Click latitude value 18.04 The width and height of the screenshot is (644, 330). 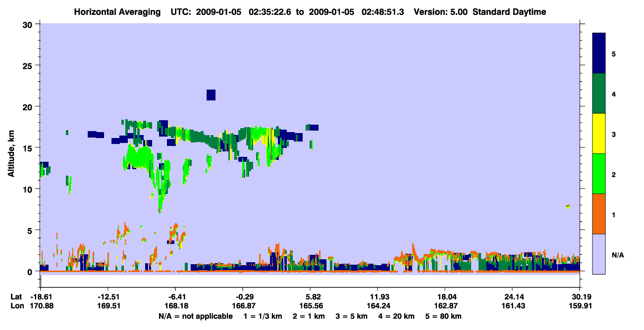(x=445, y=297)
